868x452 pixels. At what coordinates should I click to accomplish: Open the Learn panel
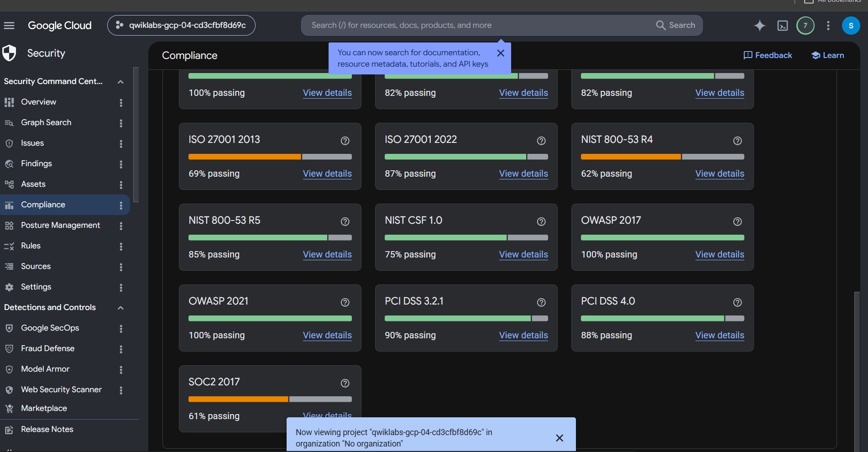(827, 55)
